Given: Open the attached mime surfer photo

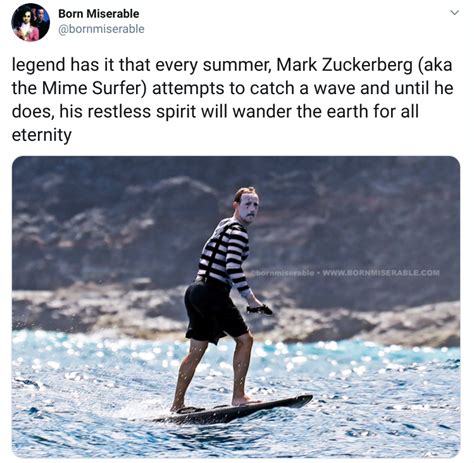Looking at the screenshot, I should 236,307.
